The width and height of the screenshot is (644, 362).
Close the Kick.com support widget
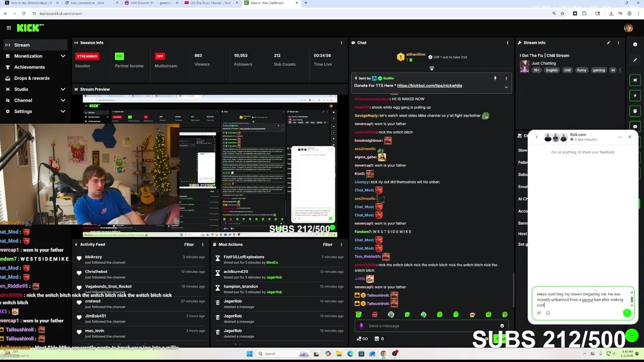[x=629, y=137]
